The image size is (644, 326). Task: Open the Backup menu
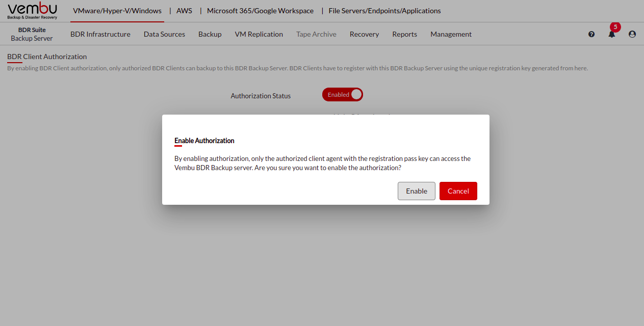pyautogui.click(x=210, y=34)
